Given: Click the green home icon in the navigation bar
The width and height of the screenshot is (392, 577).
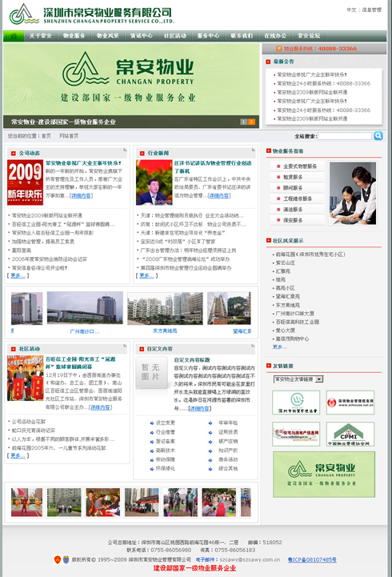Looking at the screenshot, I should (x=14, y=36).
